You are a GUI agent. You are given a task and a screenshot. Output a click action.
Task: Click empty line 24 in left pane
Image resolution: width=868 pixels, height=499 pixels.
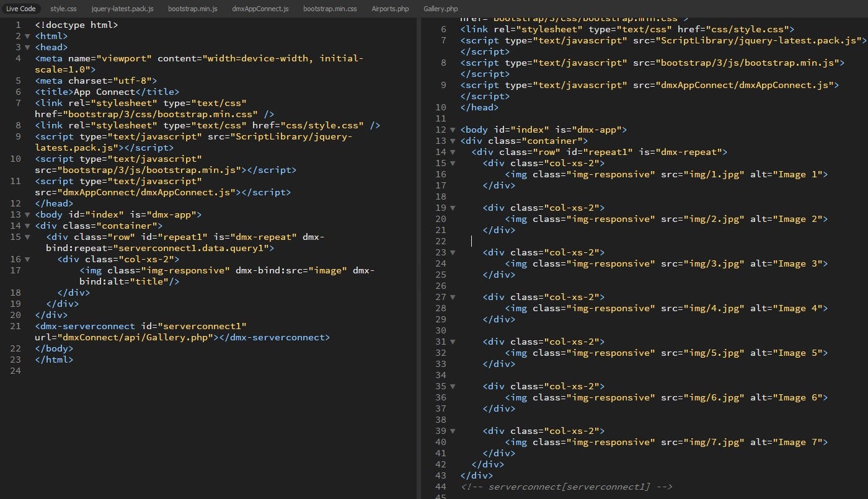click(223, 371)
